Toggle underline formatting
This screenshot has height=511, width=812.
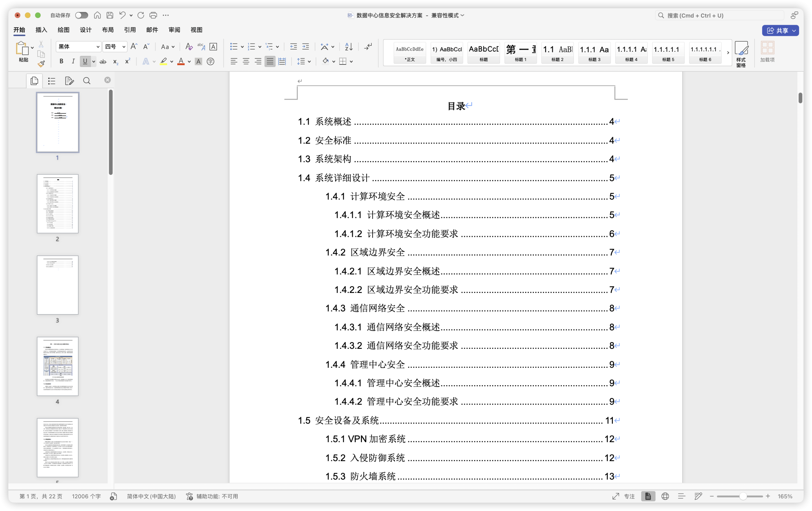click(x=85, y=61)
